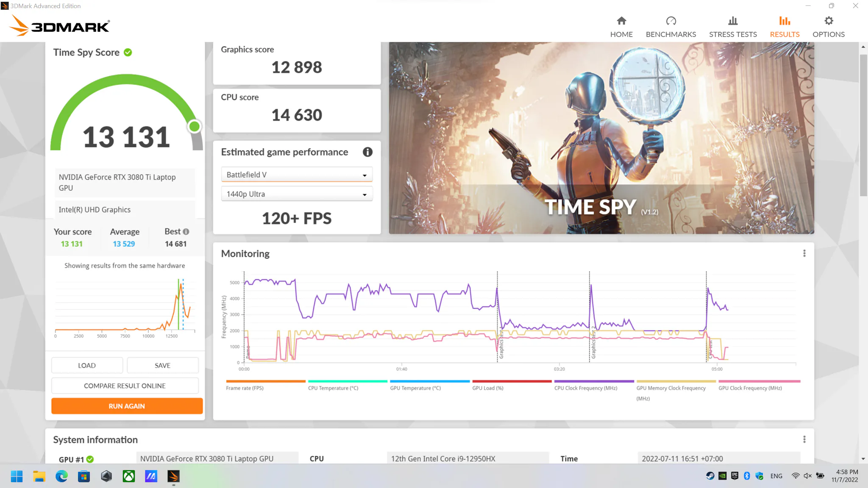Click the scroll down arrow

[863, 459]
